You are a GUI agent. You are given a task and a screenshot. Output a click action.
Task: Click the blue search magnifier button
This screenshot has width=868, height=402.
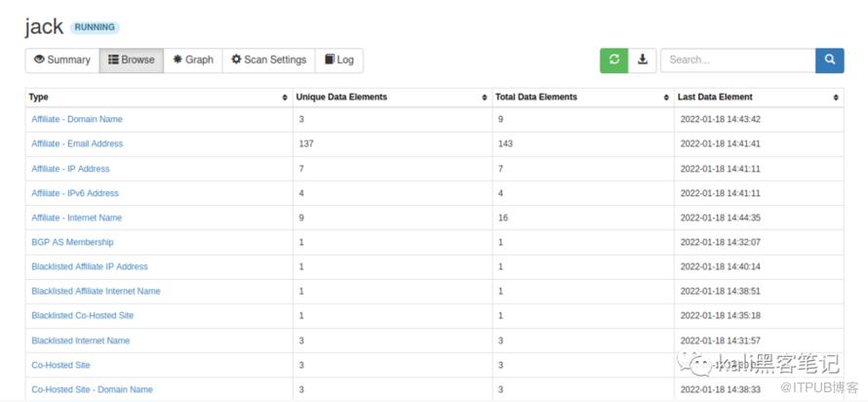tap(829, 60)
